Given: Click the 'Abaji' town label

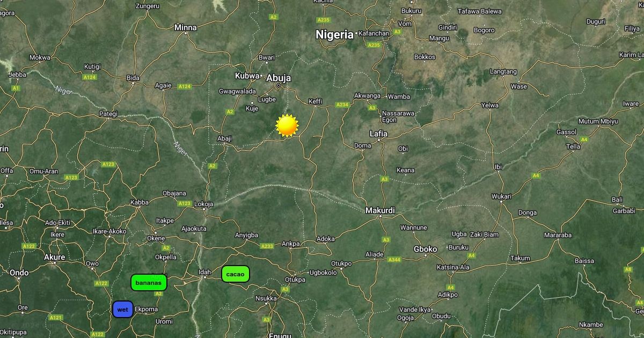Looking at the screenshot, I should 224,138.
